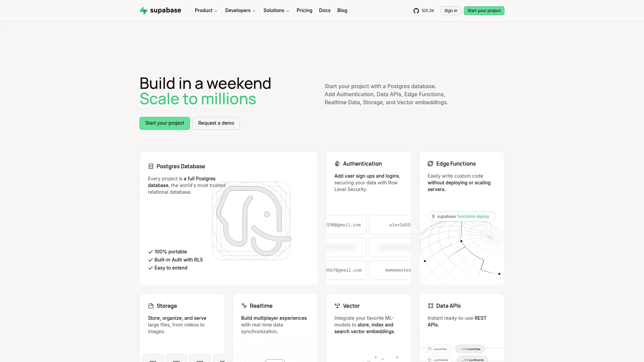
Task: Click the Postgres Database icon
Action: point(151,166)
